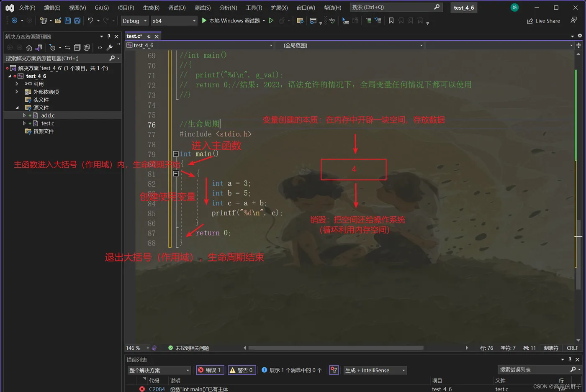The width and height of the screenshot is (586, 392).
Task: Open the test_4_6 project scope dropdown
Action: (x=200, y=45)
